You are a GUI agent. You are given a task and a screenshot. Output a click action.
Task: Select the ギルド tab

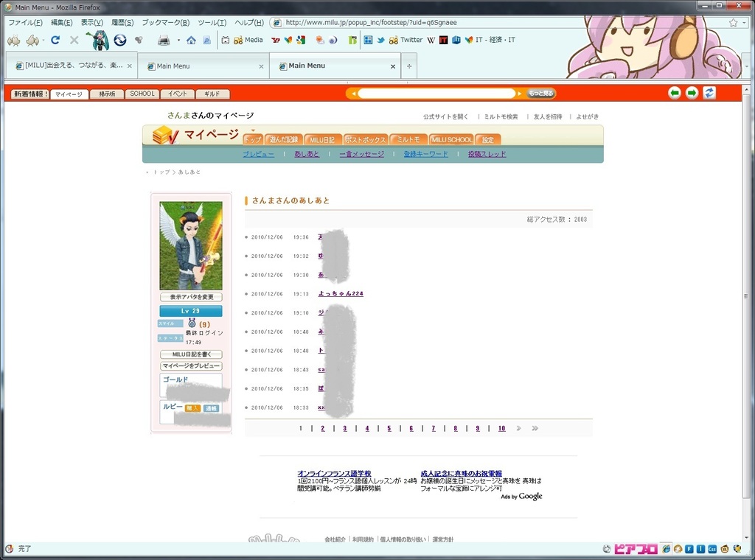212,94
